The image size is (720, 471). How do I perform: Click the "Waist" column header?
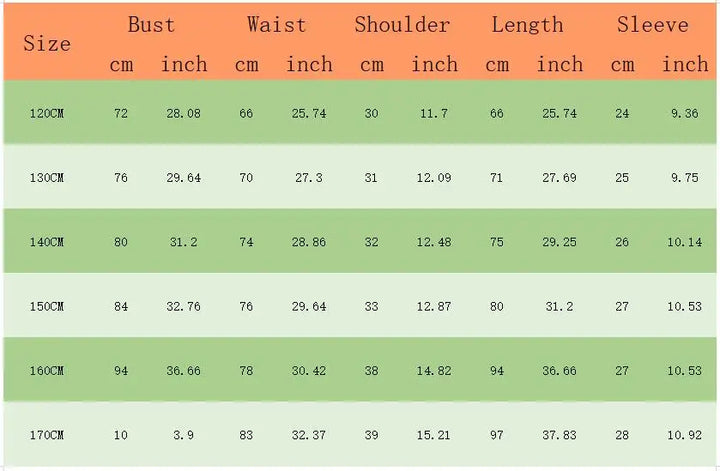tap(276, 25)
